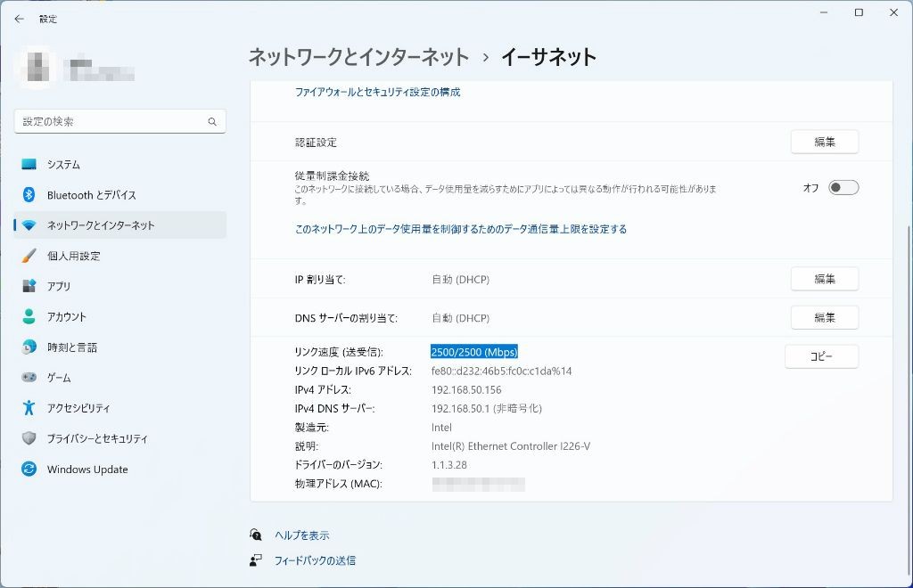Click the search magnifier icon
Viewport: 913px width, 588px height.
(x=212, y=122)
